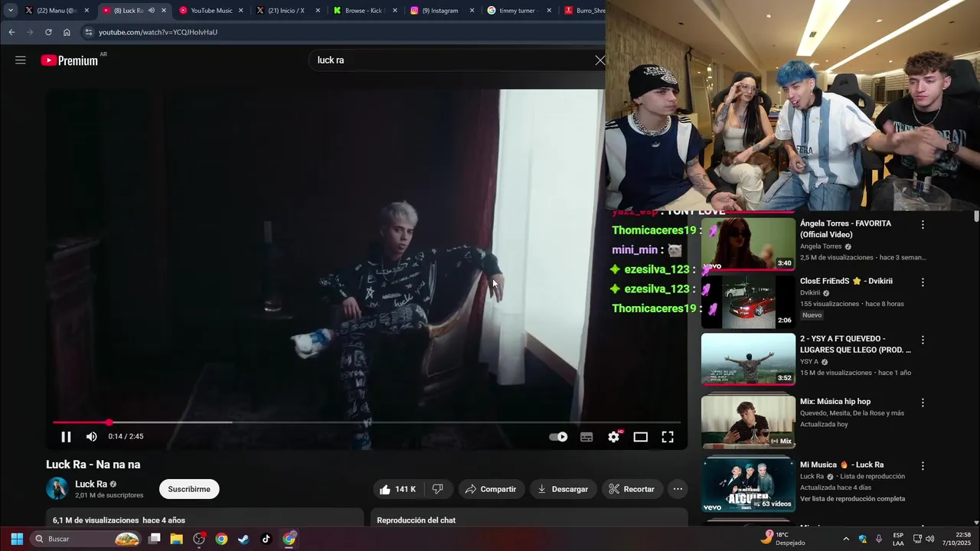Open the tab search dropdown arrow
Image resolution: width=980 pixels, height=551 pixels.
11,11
